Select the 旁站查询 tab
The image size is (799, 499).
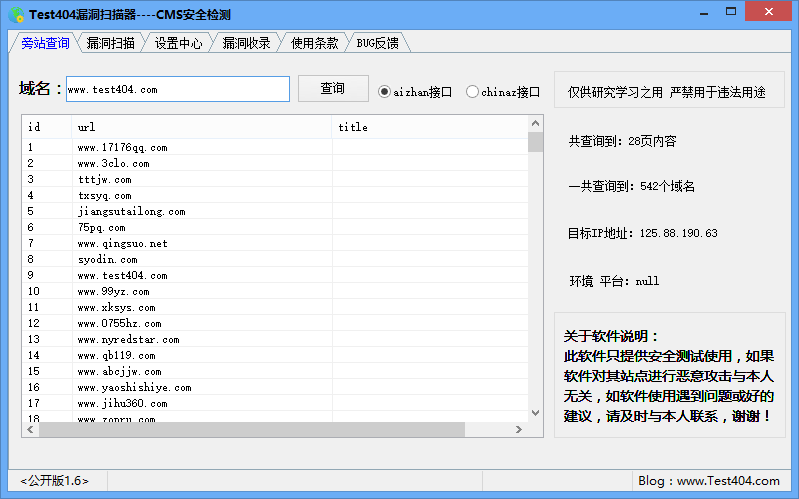tap(45, 43)
